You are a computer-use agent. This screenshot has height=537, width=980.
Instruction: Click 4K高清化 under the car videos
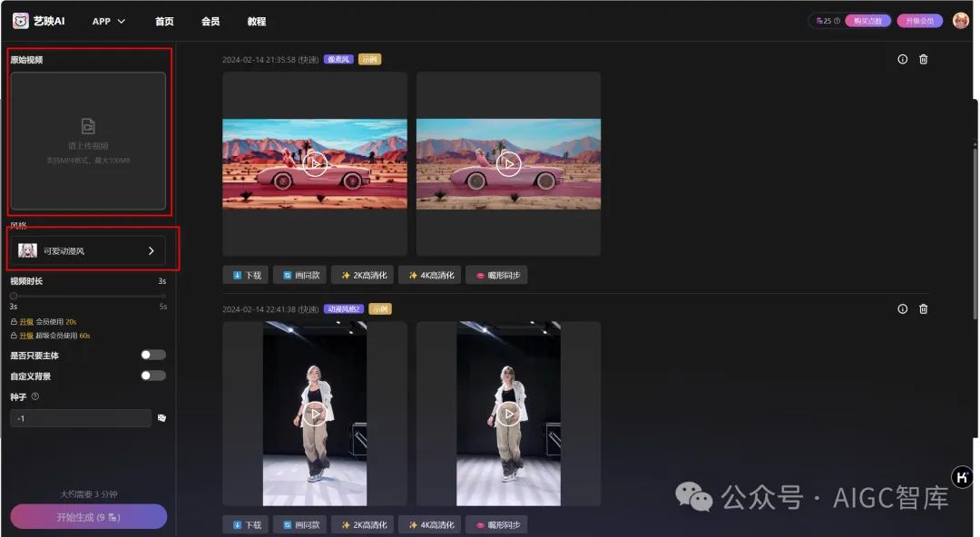(x=429, y=275)
